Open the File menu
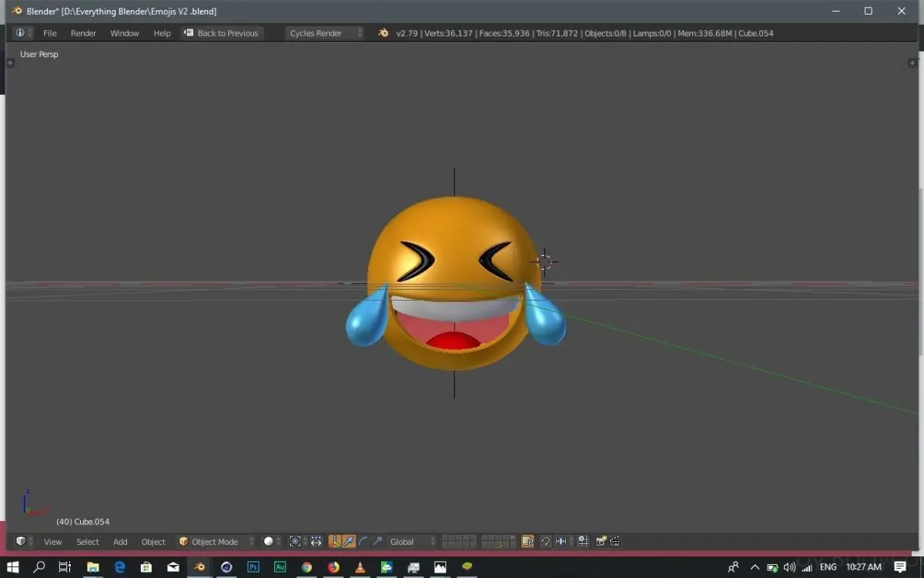The height and width of the screenshot is (578, 924). pos(50,33)
